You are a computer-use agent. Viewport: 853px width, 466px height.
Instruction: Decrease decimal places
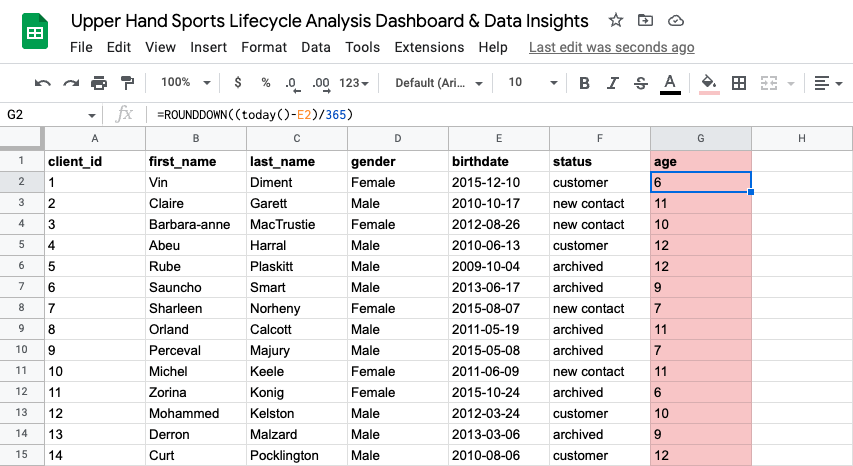click(x=292, y=83)
